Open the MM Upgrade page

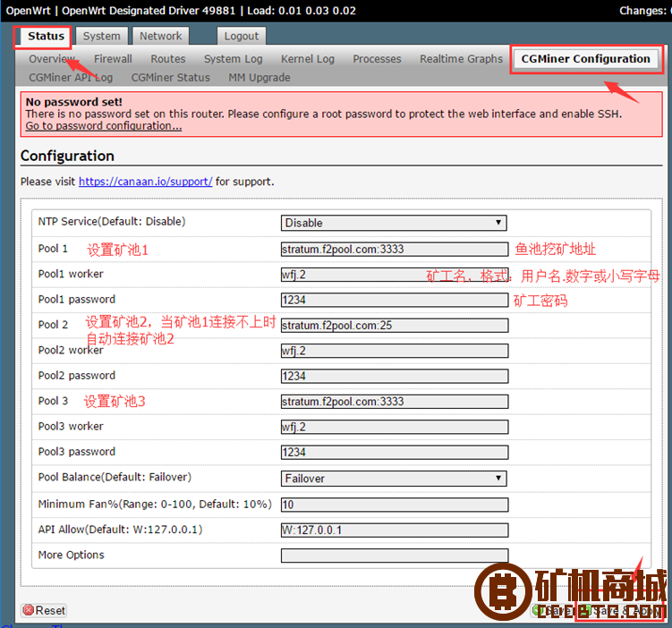point(259,78)
